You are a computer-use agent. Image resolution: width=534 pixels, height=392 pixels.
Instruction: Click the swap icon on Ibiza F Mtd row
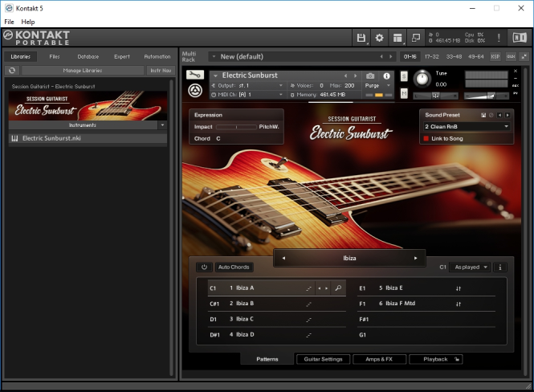(459, 304)
